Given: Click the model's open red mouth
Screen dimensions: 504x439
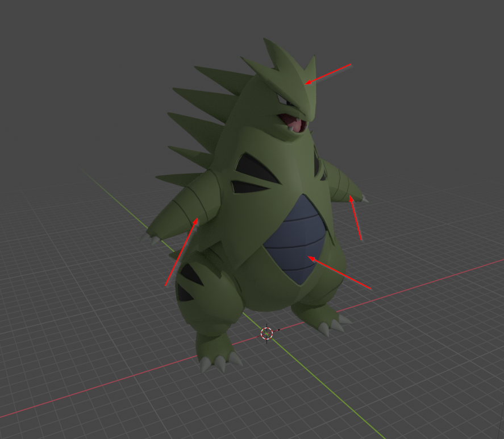Looking at the screenshot, I should coord(293,122).
